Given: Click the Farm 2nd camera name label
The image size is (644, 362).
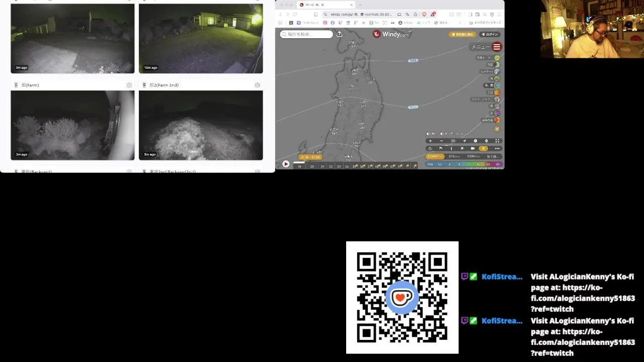Looking at the screenshot, I should pyautogui.click(x=164, y=85).
